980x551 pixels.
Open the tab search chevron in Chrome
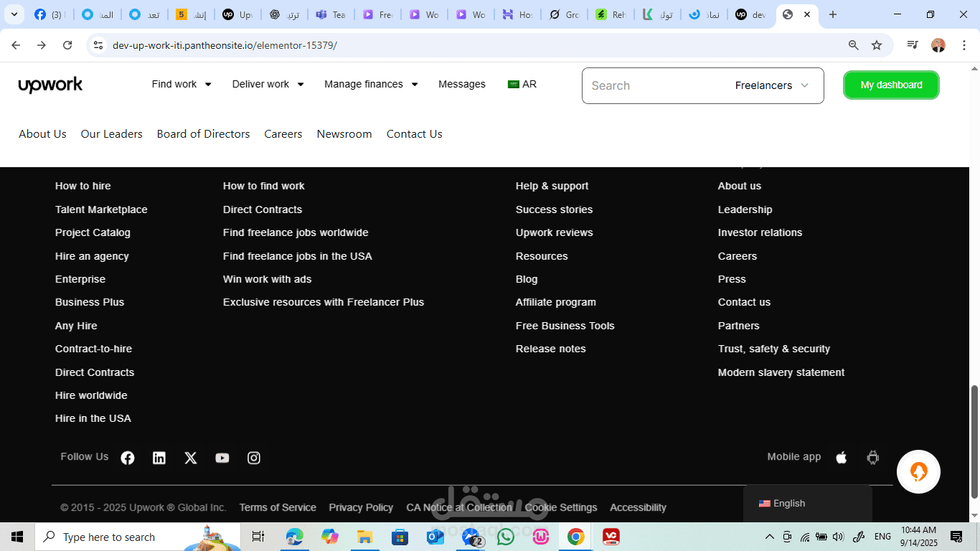pos(14,14)
